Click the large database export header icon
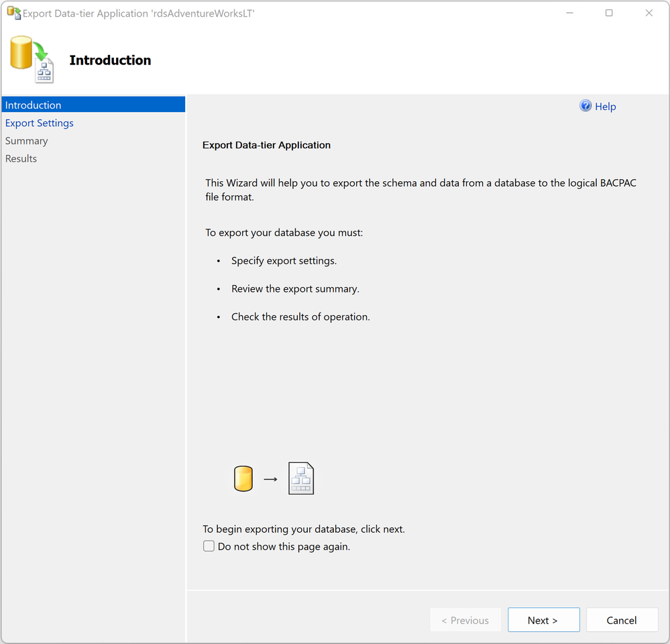The height and width of the screenshot is (644, 670). tap(32, 59)
